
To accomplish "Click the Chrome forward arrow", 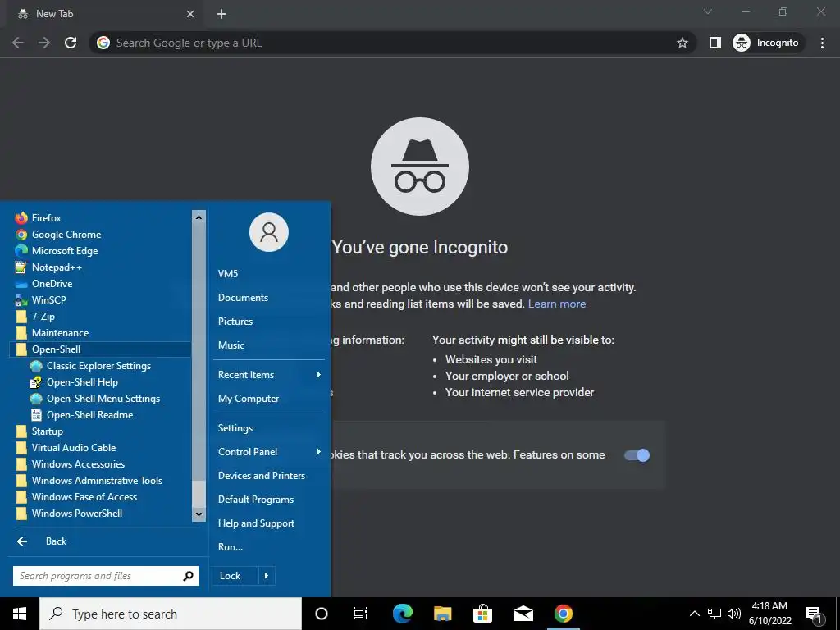I will 44,43.
